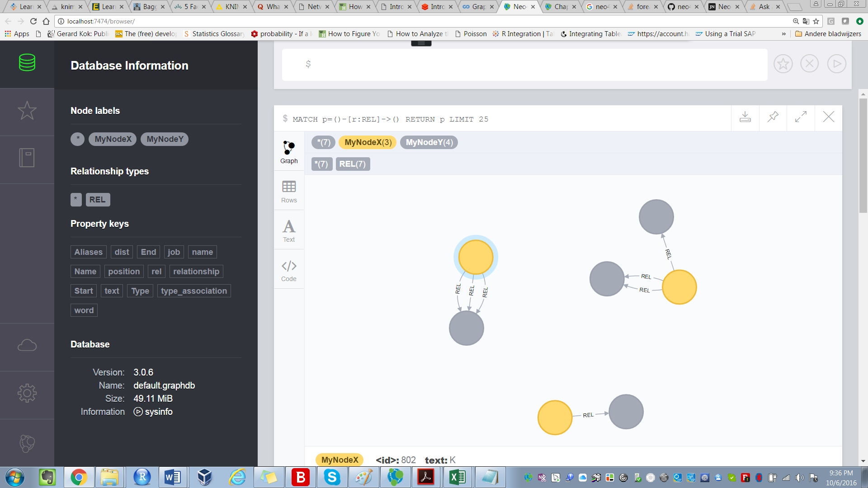Pin the MATCH query result frame
The image size is (868, 488).
coord(773,118)
